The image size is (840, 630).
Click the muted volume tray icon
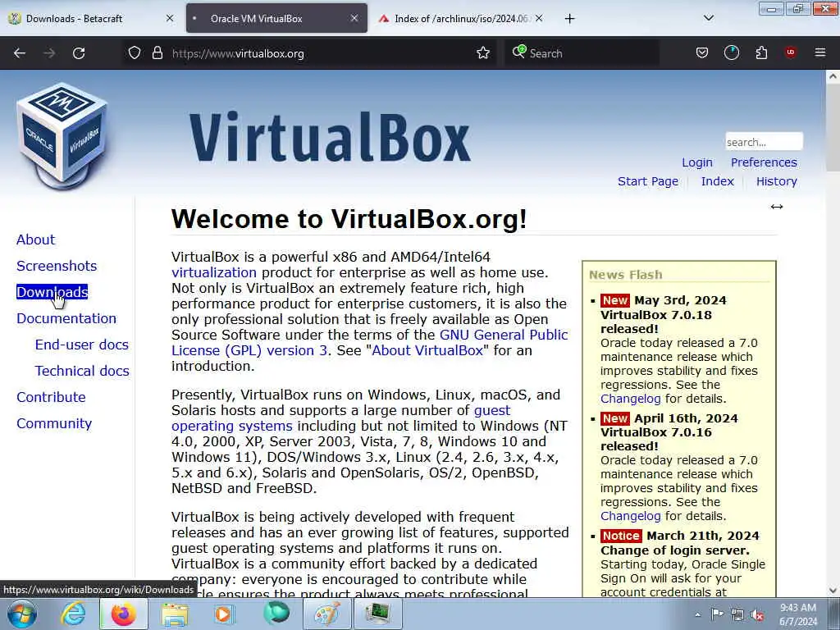(757, 615)
